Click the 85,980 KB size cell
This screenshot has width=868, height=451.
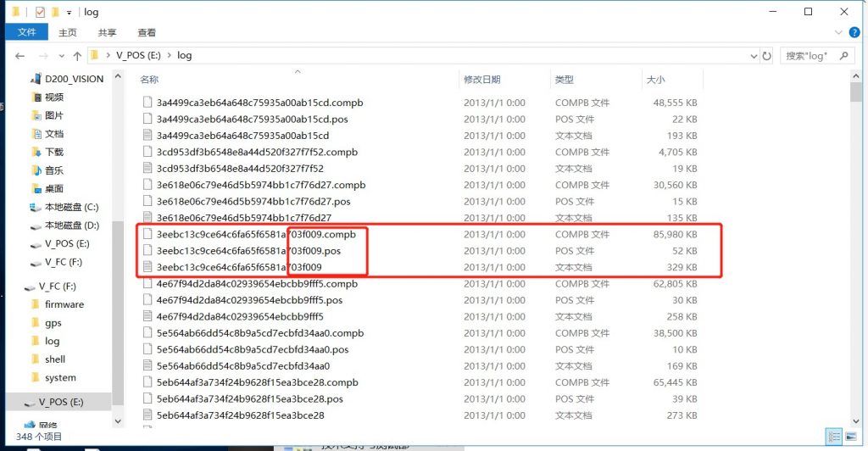pyautogui.click(x=675, y=235)
